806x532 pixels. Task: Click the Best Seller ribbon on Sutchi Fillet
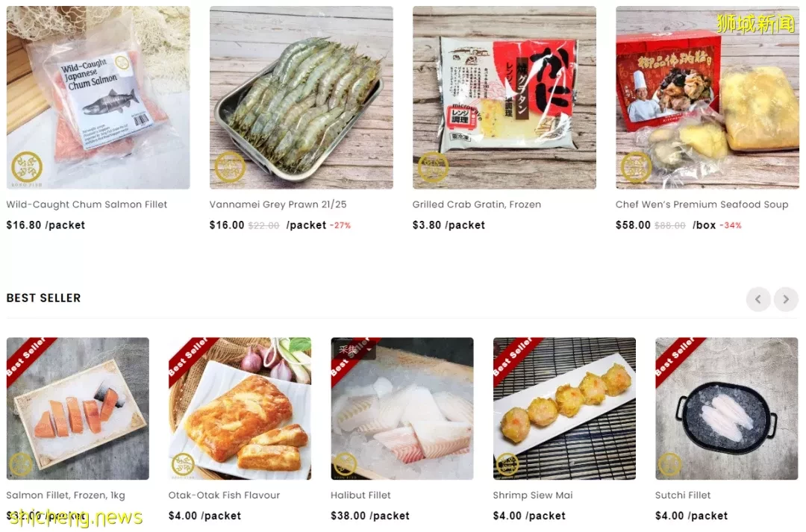tap(678, 360)
